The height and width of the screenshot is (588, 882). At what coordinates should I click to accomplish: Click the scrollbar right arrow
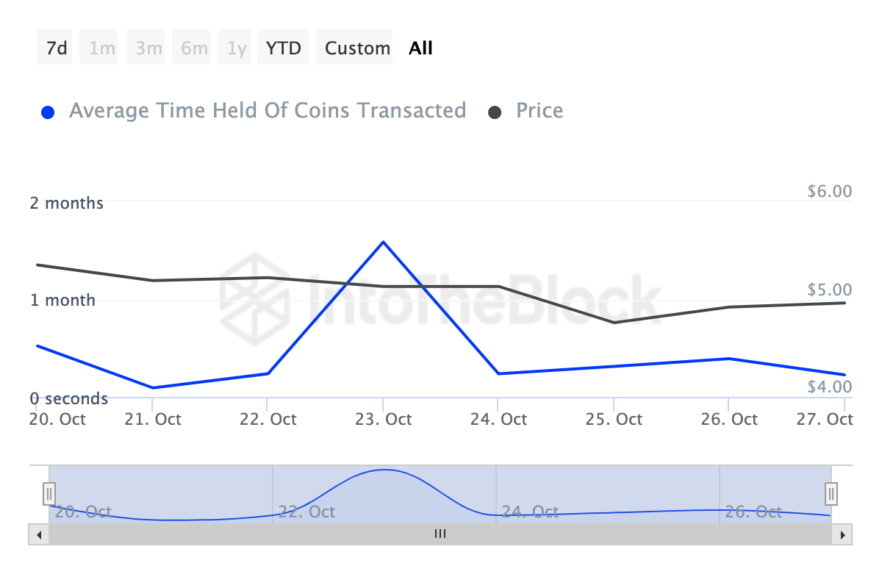coord(842,534)
